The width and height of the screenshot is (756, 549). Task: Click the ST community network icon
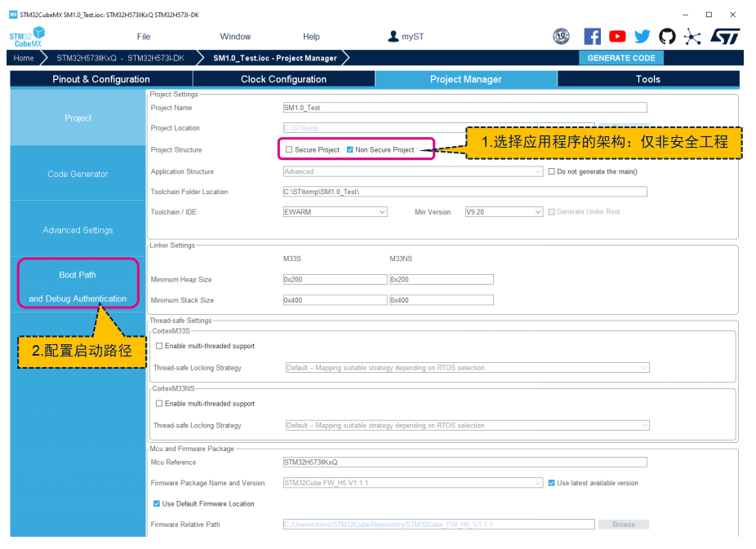tap(692, 37)
